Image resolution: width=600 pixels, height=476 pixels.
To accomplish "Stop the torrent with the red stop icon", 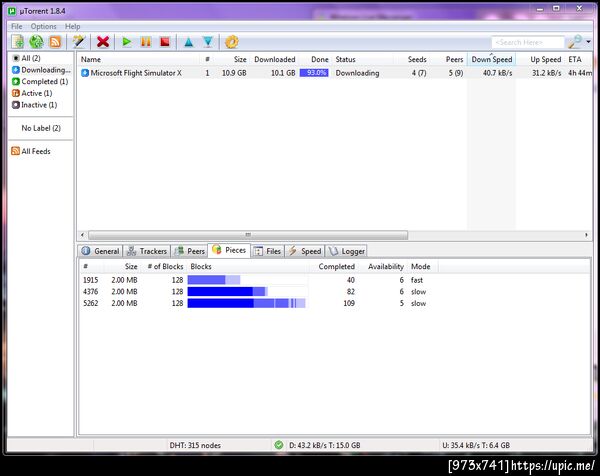I will (165, 41).
